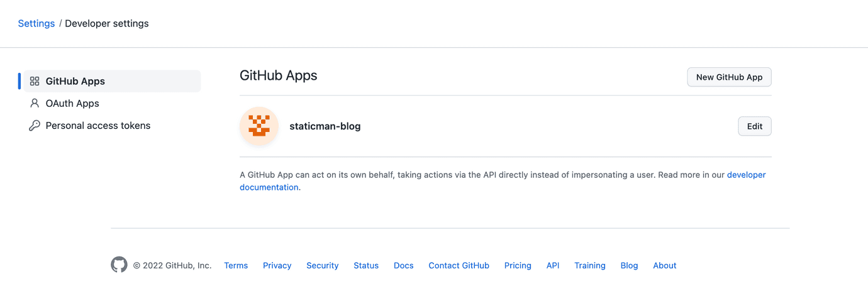Edit the staticman-blog app
868x291 pixels.
click(754, 126)
